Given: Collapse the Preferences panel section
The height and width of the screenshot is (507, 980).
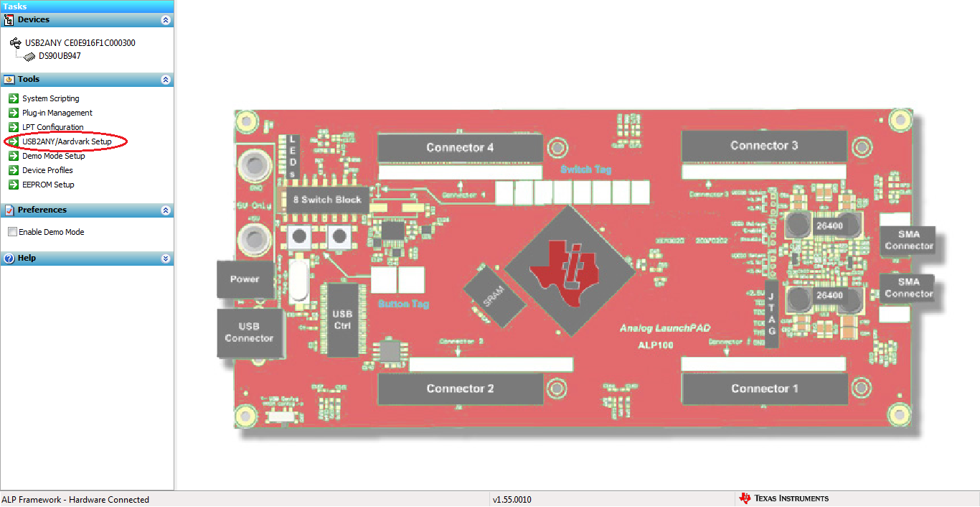Looking at the screenshot, I should pyautogui.click(x=166, y=210).
